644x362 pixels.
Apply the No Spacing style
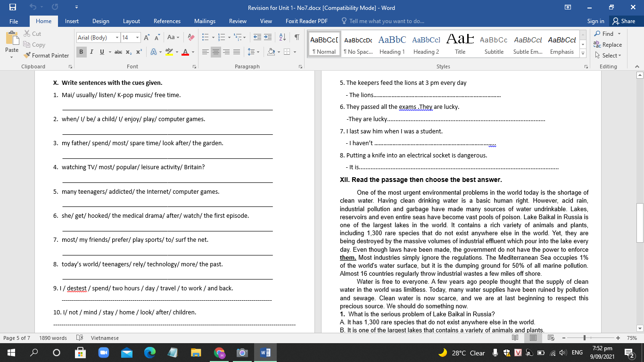point(358,43)
